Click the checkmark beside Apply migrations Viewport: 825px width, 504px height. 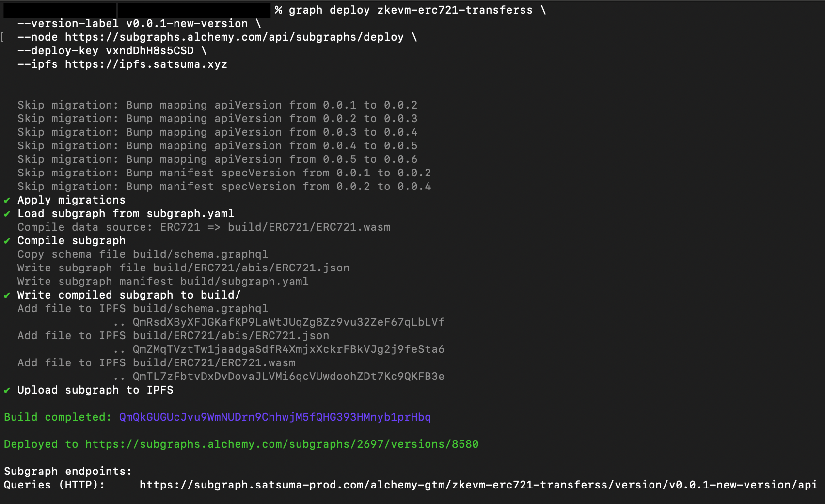point(7,200)
